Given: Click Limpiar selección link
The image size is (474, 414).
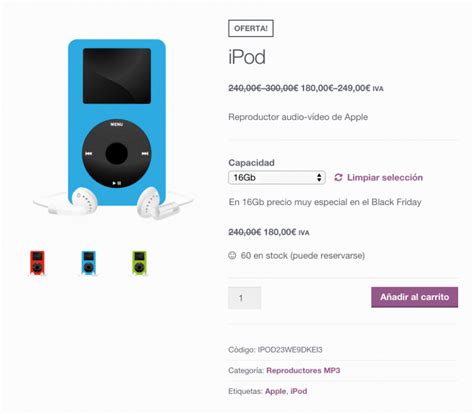Looking at the screenshot, I should [x=385, y=177].
